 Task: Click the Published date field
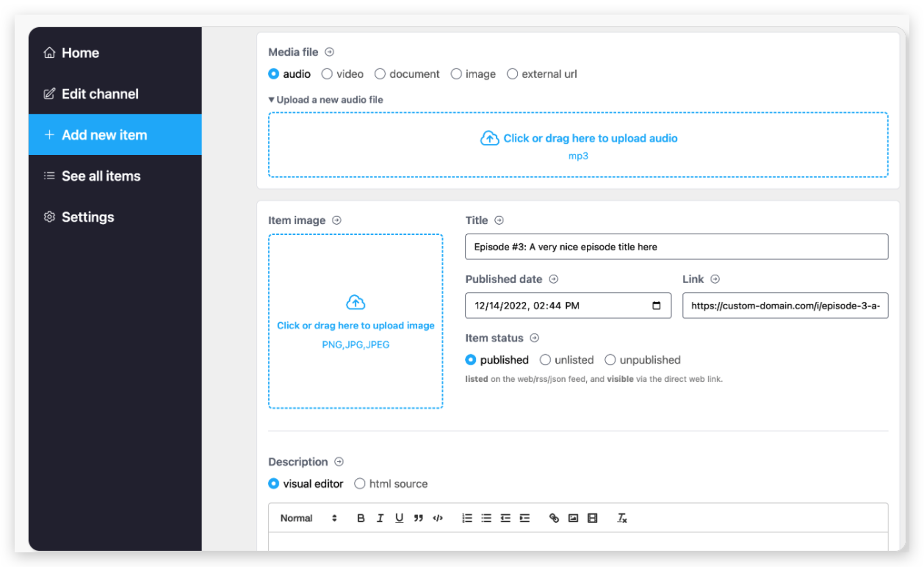pyautogui.click(x=568, y=305)
